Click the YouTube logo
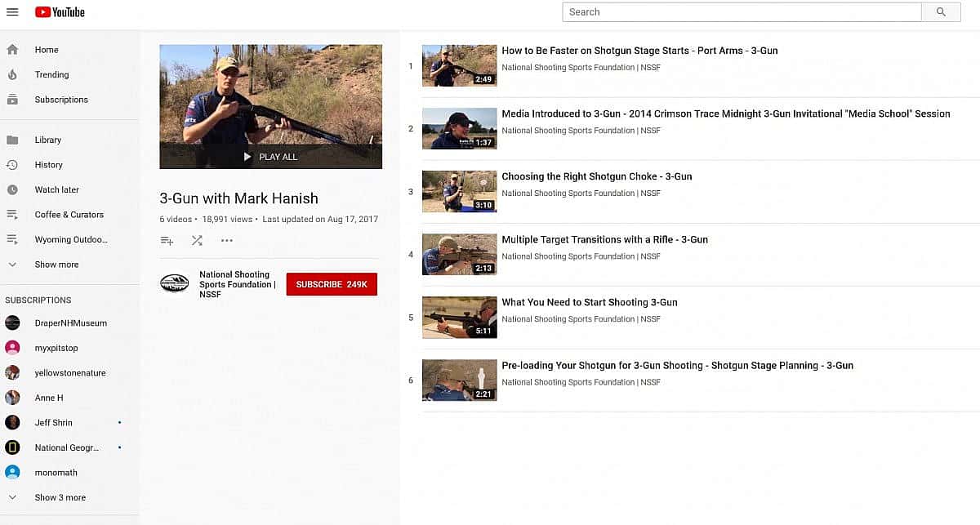The width and height of the screenshot is (980, 525). click(60, 12)
